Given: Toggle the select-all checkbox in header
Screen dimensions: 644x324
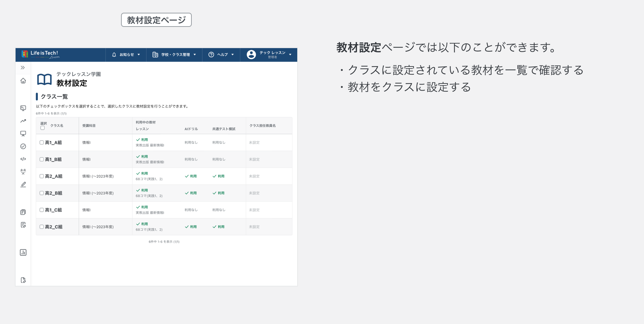Looking at the screenshot, I should click(x=42, y=128).
